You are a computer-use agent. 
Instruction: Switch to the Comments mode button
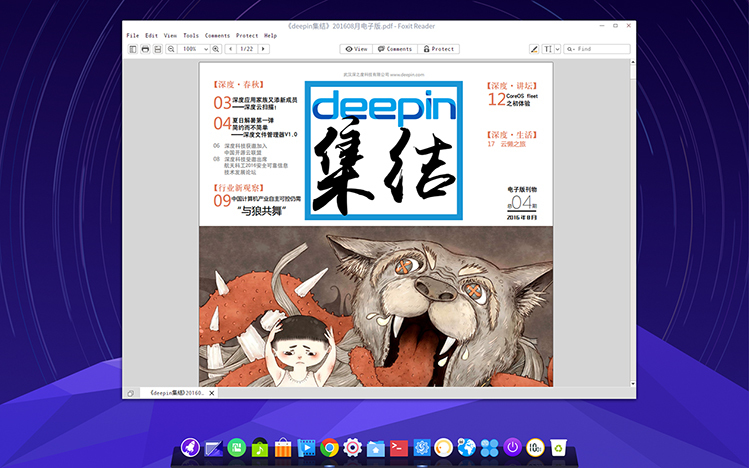(x=395, y=49)
